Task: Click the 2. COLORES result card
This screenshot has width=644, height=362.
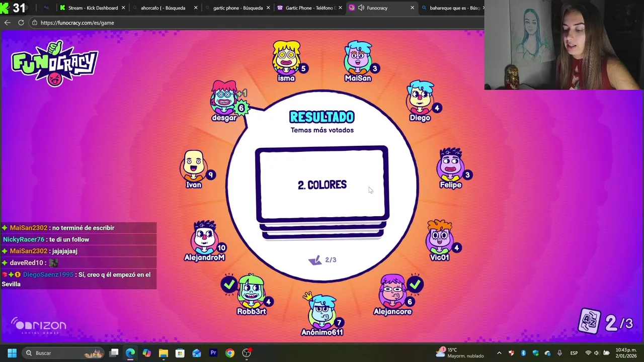Action: [x=322, y=185]
